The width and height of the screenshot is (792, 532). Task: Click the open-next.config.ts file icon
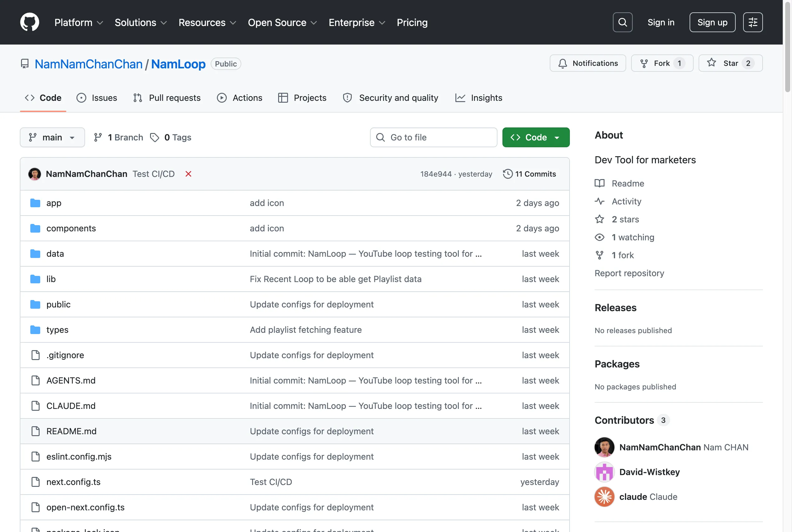(35, 507)
